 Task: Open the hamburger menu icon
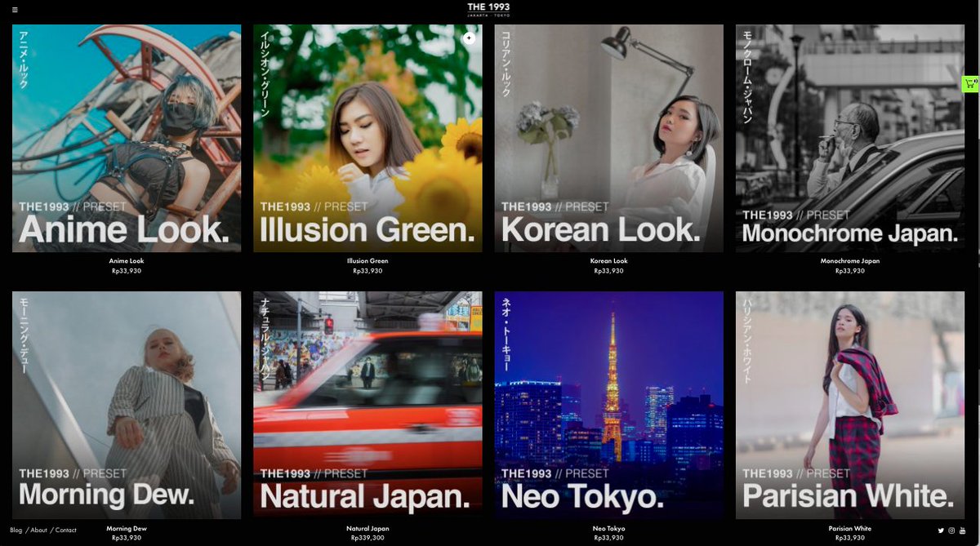click(15, 10)
